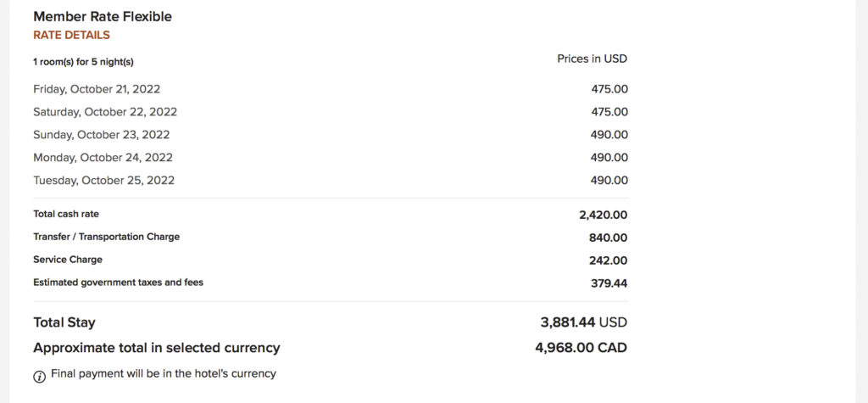The width and height of the screenshot is (868, 403).
Task: Click the Prices in USD label
Action: [x=592, y=59]
